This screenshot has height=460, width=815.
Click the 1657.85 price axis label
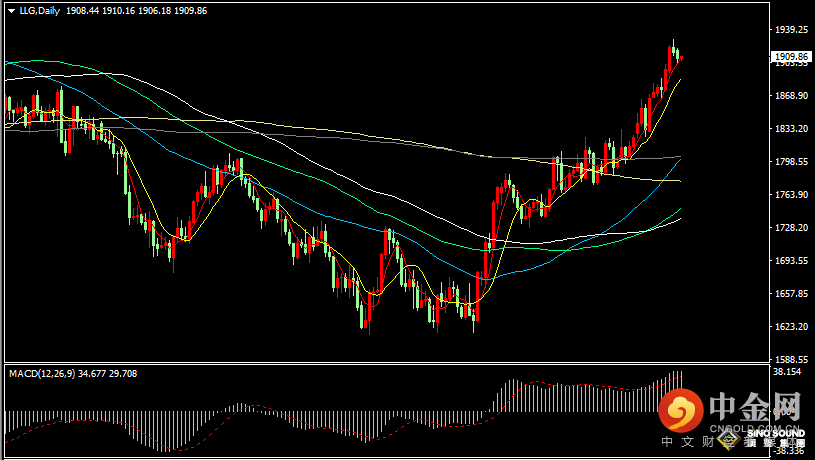pos(791,294)
